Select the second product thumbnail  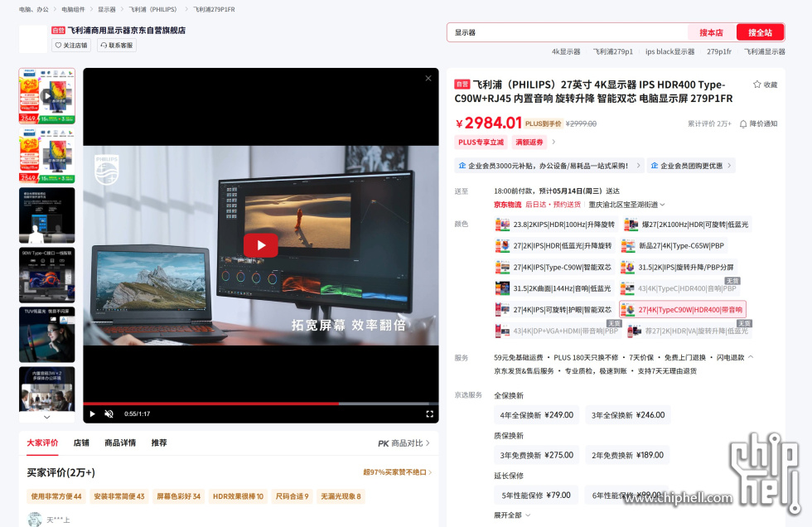(x=47, y=155)
